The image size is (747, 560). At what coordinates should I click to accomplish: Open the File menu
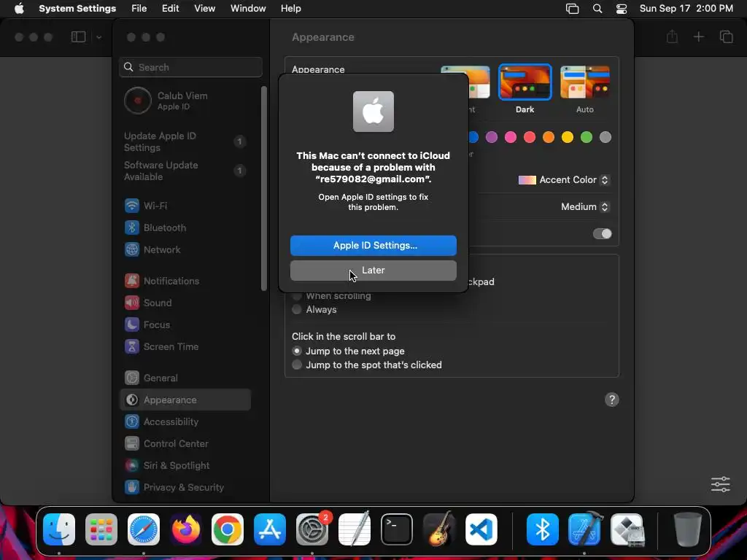(139, 9)
